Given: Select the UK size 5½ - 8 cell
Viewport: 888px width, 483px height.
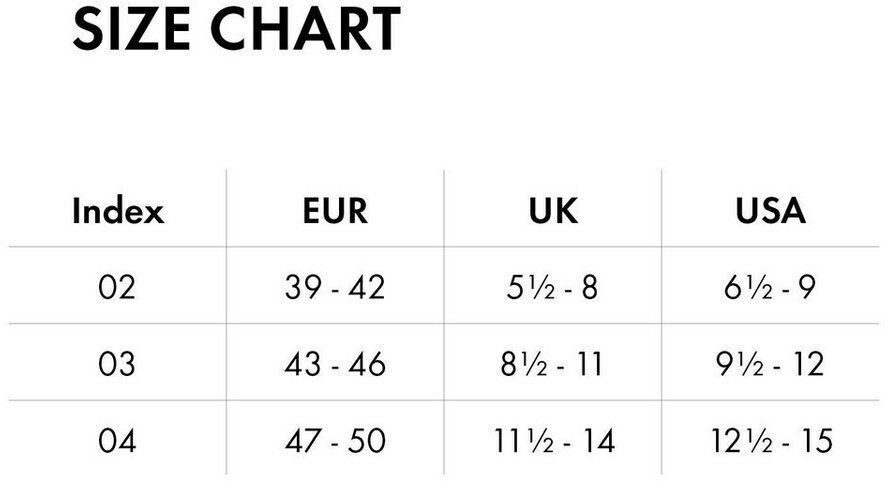Looking at the screenshot, I should [553, 288].
